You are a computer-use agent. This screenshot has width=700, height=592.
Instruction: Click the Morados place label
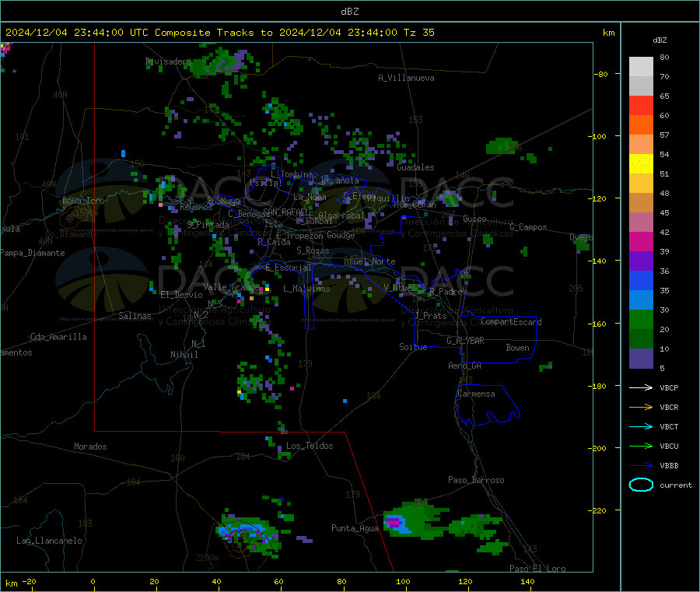click(x=90, y=447)
